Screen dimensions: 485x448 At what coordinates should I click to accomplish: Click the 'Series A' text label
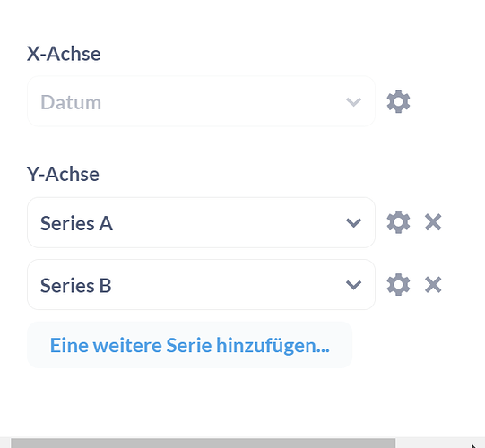coord(76,223)
